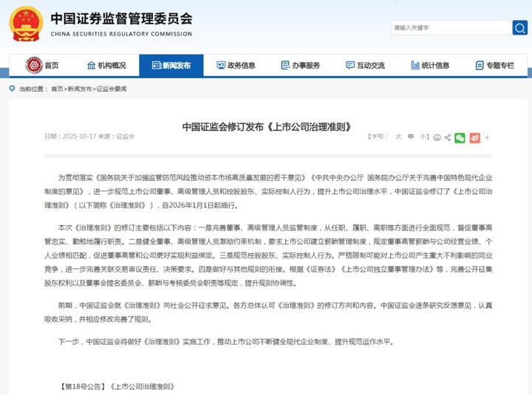
Task: Click the red emblem beside 首页
Action: [x=33, y=66]
